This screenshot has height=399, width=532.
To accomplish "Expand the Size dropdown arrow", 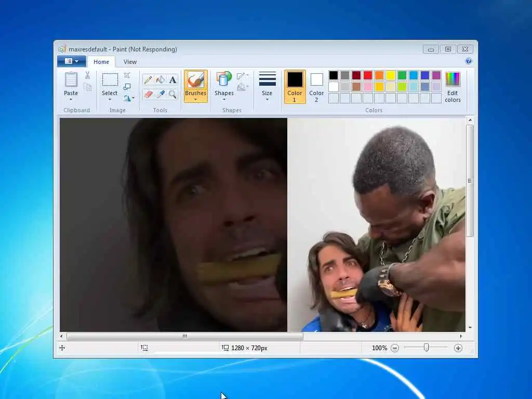I will 267,100.
